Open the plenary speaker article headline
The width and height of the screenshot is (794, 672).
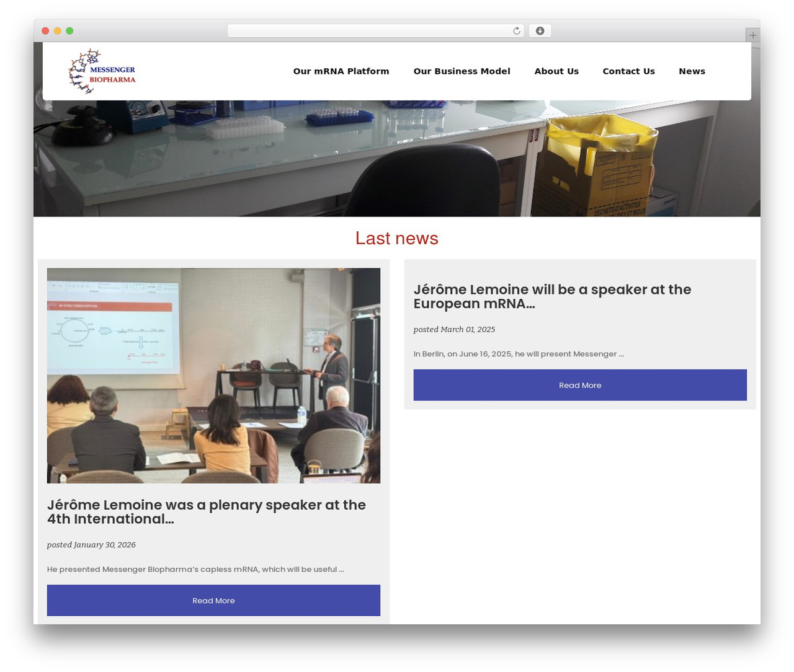207,512
